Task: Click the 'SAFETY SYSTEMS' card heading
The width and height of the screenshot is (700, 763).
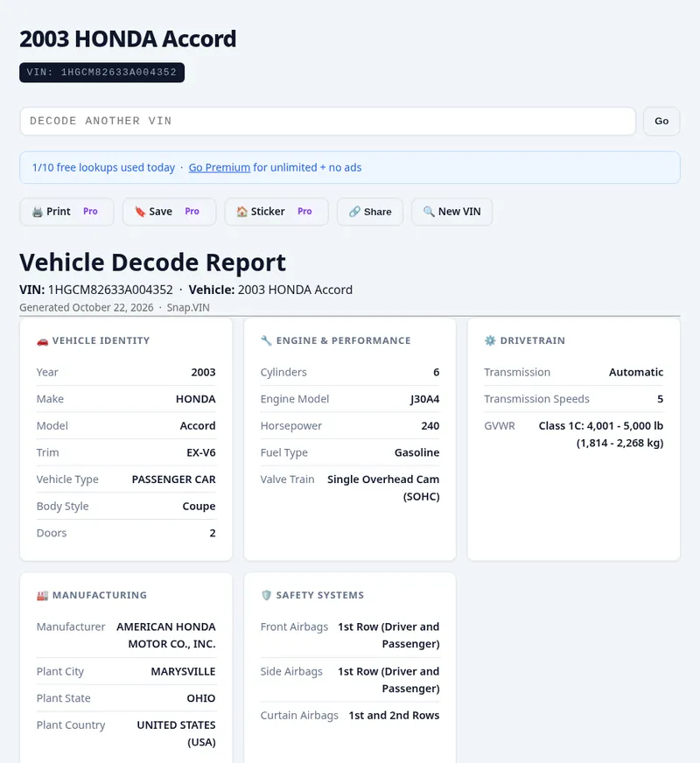Action: (x=320, y=595)
